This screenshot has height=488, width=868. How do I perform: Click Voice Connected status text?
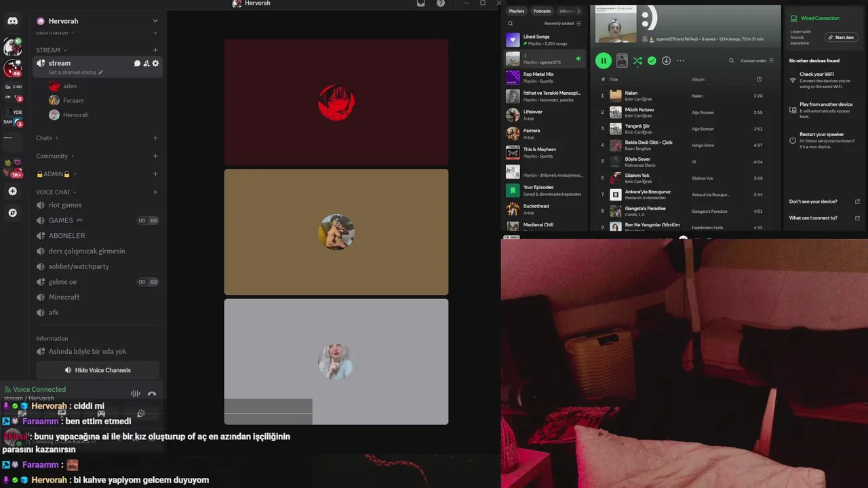click(x=39, y=390)
